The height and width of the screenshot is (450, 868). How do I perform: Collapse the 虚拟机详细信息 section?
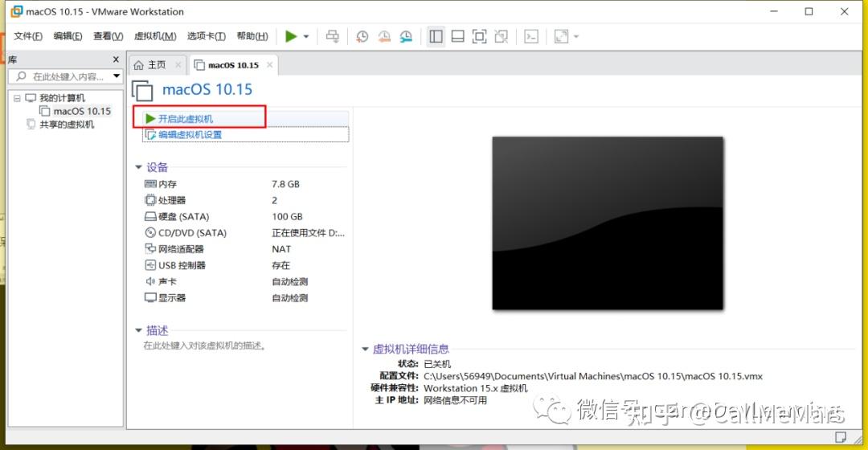365,349
